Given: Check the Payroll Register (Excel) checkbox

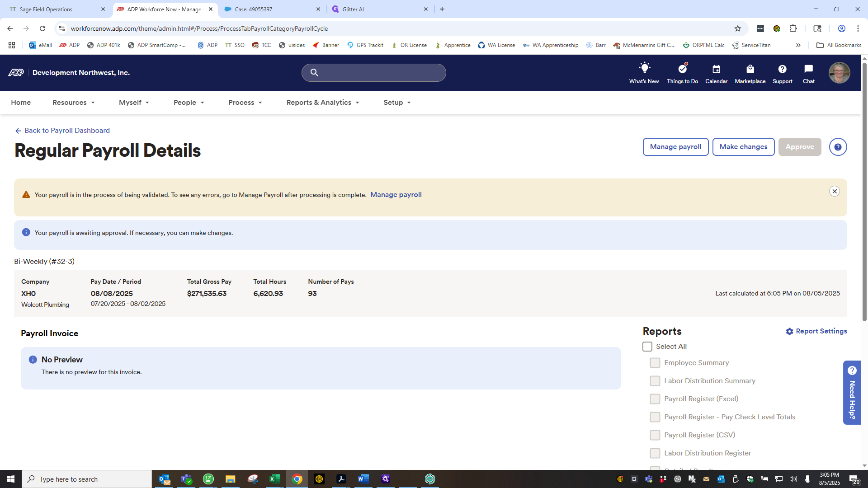Looking at the screenshot, I should point(655,399).
